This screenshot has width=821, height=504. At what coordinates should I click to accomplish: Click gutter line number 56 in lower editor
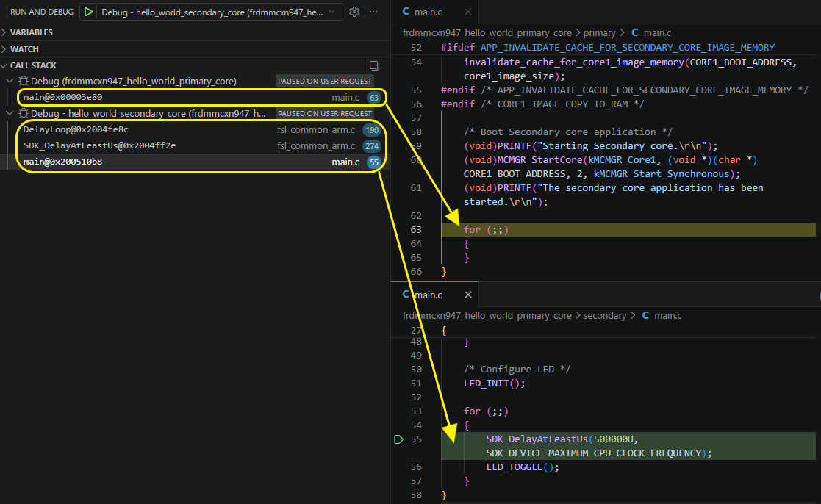pos(416,467)
